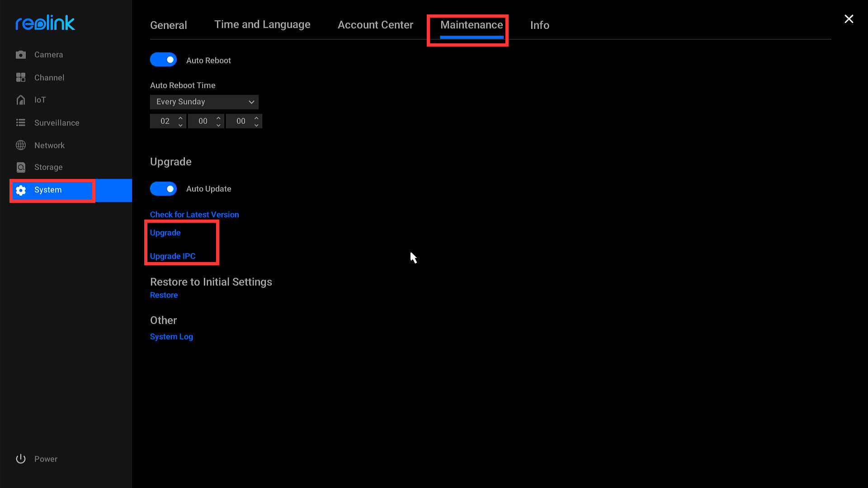Click the IoT icon in sidebar
Screen dimensions: 868x488
[21, 100]
